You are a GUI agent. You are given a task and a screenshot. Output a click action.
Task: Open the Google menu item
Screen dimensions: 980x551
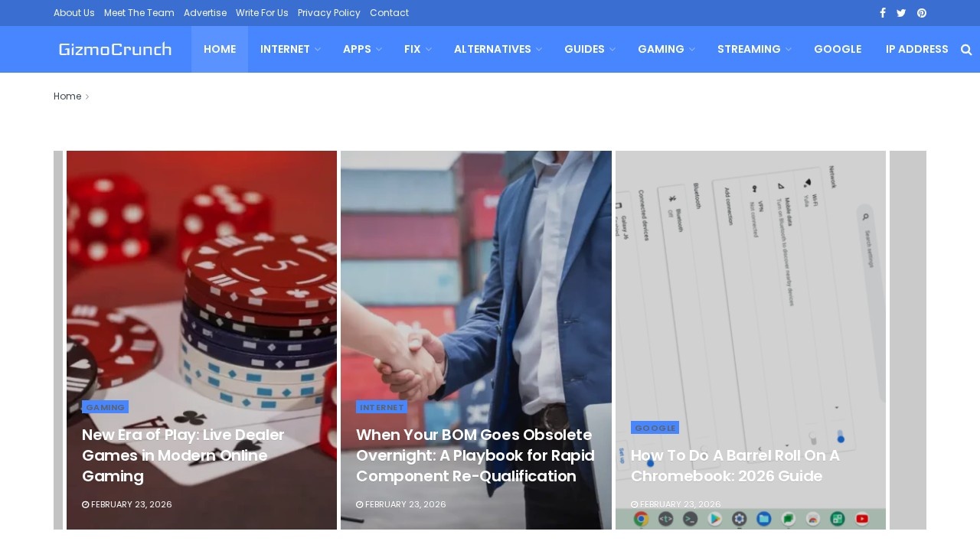coord(838,49)
